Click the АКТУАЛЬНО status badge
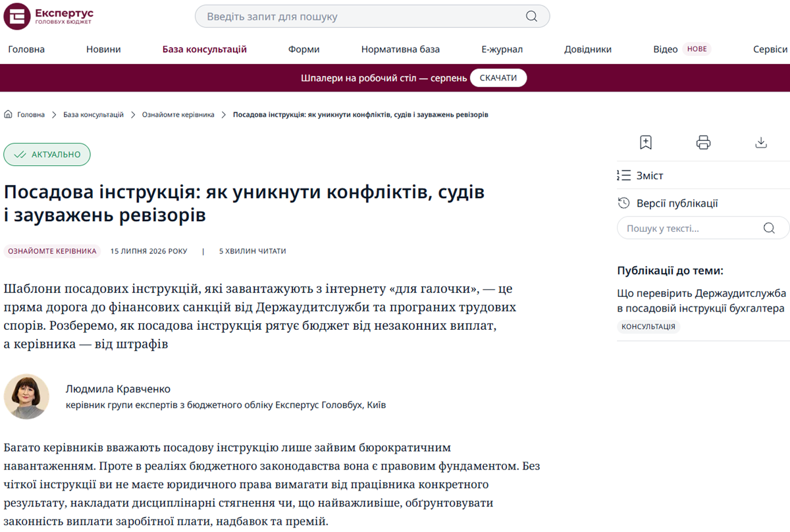 click(x=47, y=155)
